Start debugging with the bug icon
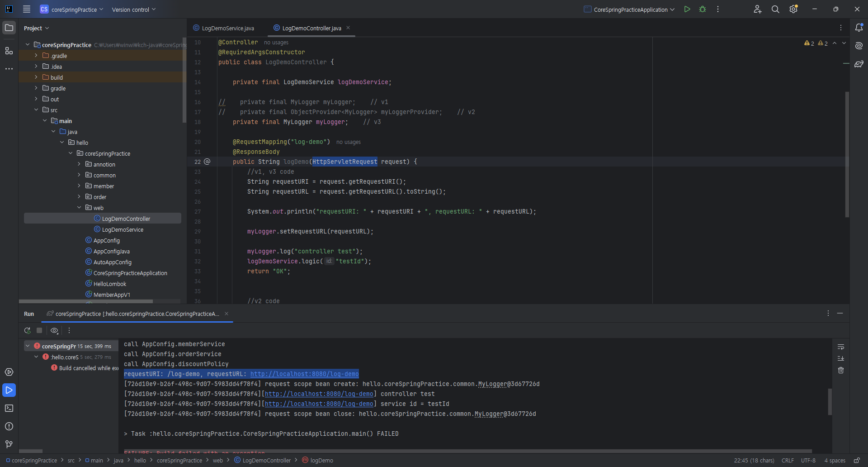 [x=703, y=9]
